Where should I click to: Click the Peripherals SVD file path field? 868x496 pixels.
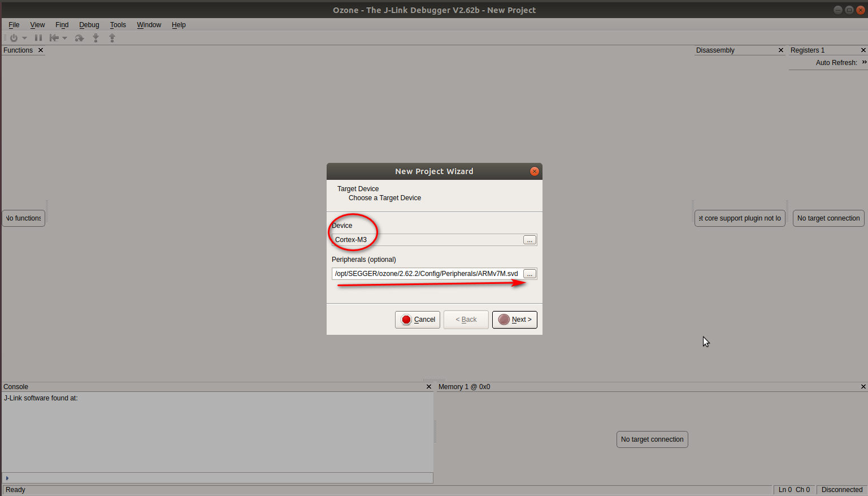[x=427, y=274]
